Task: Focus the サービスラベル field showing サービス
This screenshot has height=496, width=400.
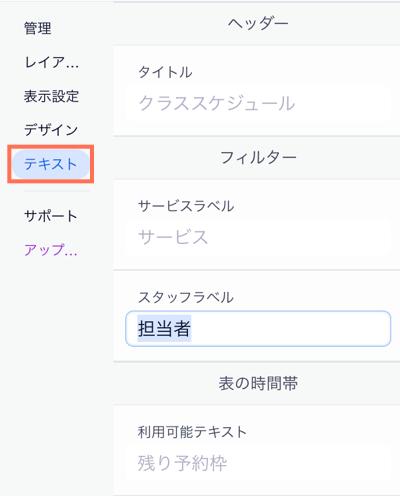Action: (258, 237)
